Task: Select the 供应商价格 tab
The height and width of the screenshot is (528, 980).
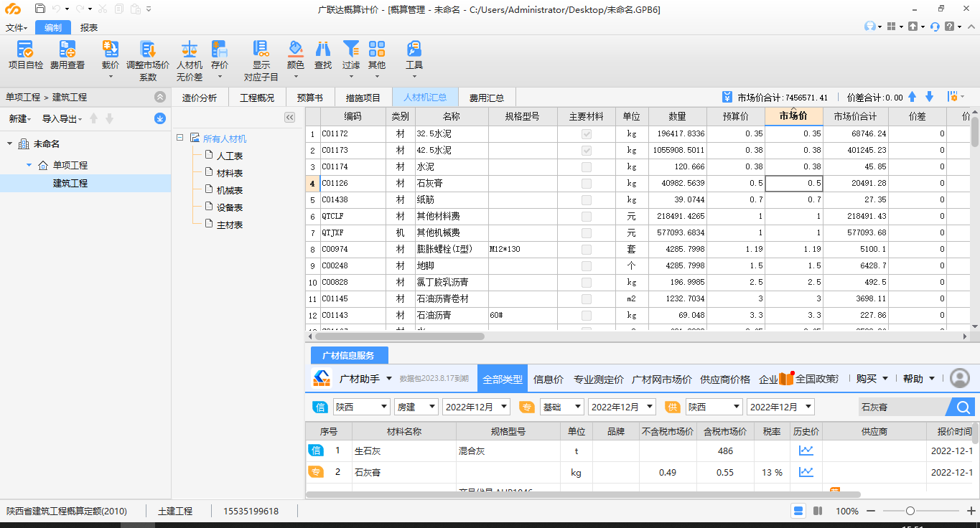Action: click(x=725, y=379)
